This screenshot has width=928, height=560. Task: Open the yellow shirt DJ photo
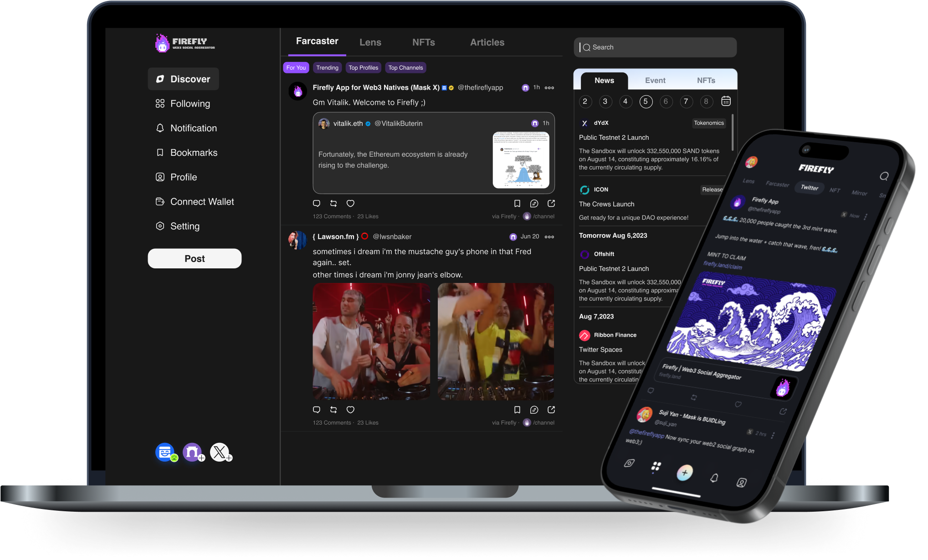tap(496, 342)
